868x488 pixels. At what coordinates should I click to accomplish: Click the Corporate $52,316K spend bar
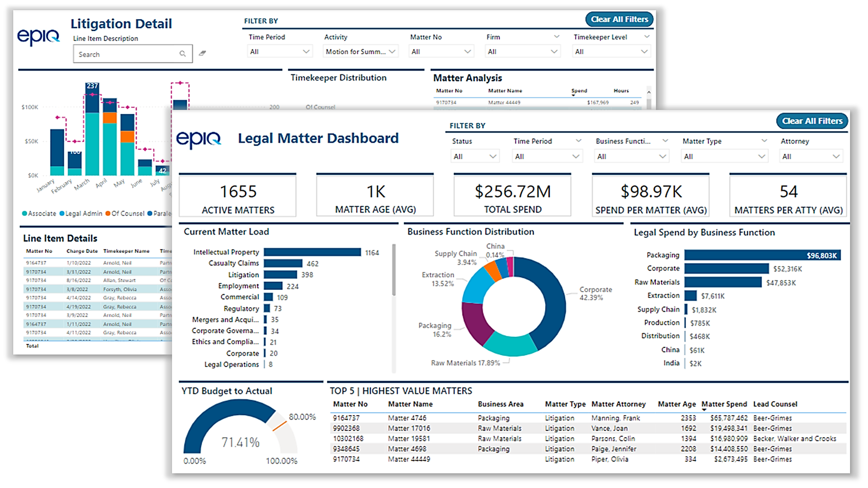pyautogui.click(x=727, y=268)
